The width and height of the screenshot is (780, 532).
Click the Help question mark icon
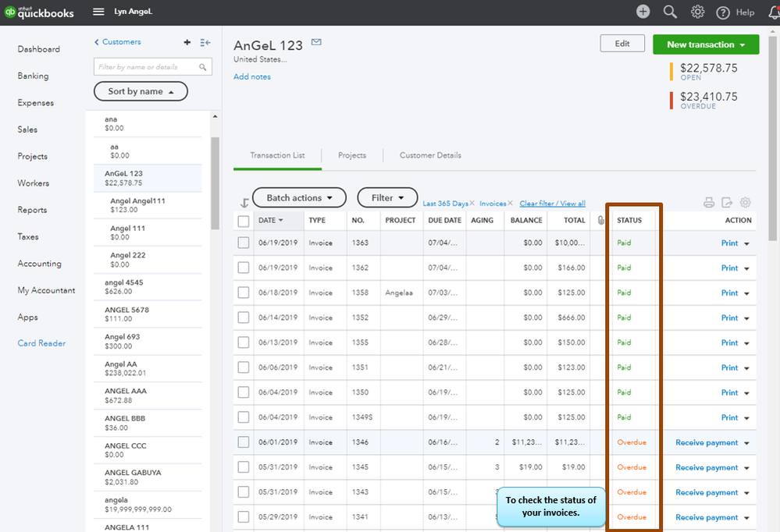[x=722, y=12]
